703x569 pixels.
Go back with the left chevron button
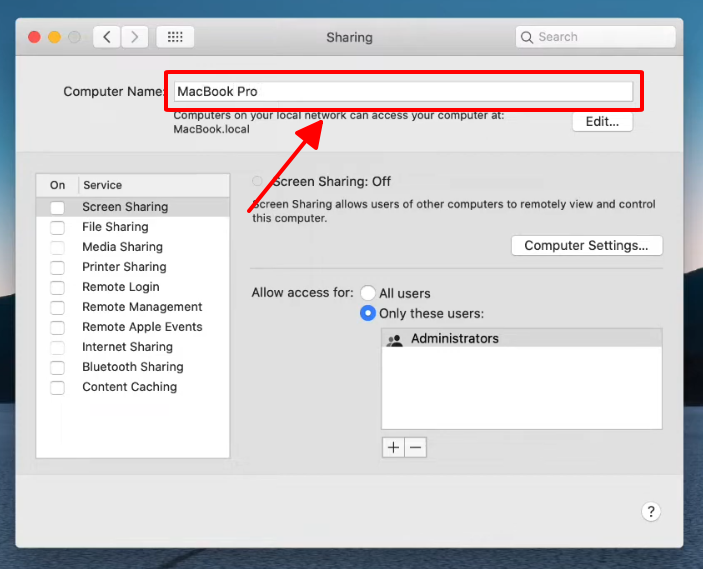pyautogui.click(x=107, y=37)
